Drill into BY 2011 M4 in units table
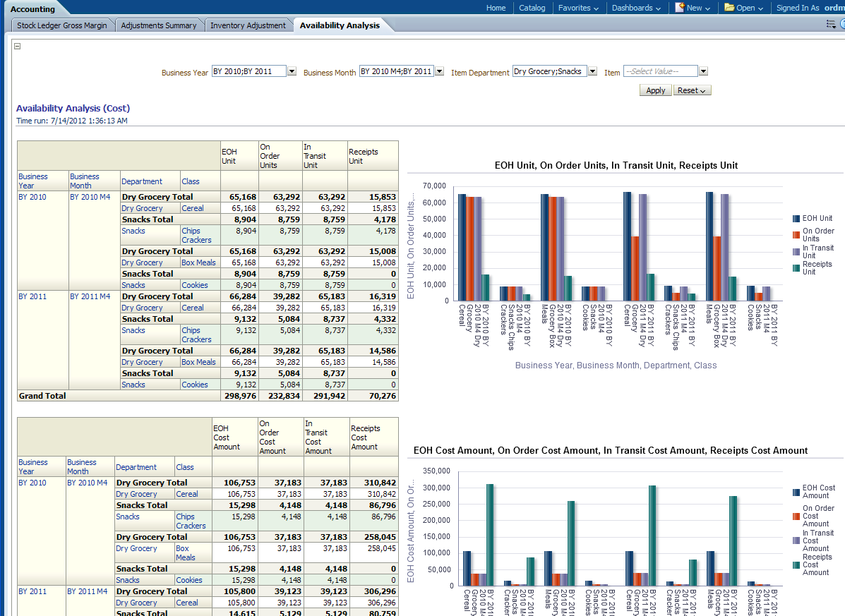The image size is (845, 616). (x=90, y=296)
